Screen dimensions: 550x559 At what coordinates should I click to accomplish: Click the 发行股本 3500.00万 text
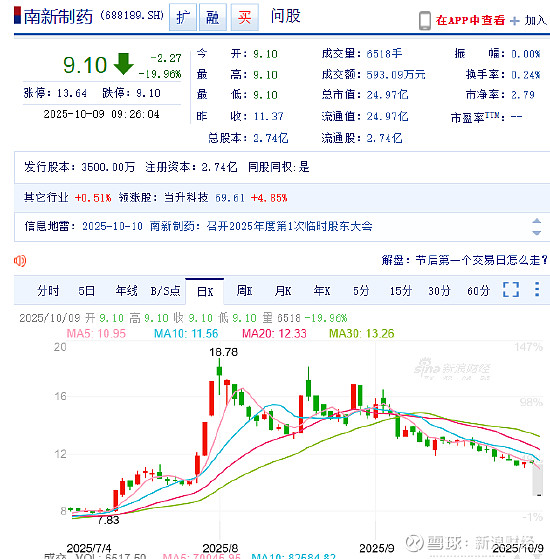79,167
